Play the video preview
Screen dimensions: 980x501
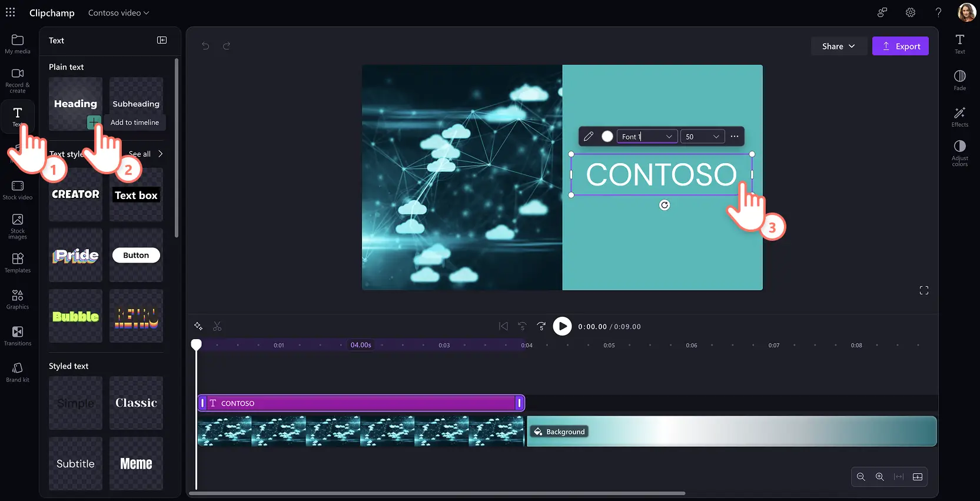click(562, 326)
